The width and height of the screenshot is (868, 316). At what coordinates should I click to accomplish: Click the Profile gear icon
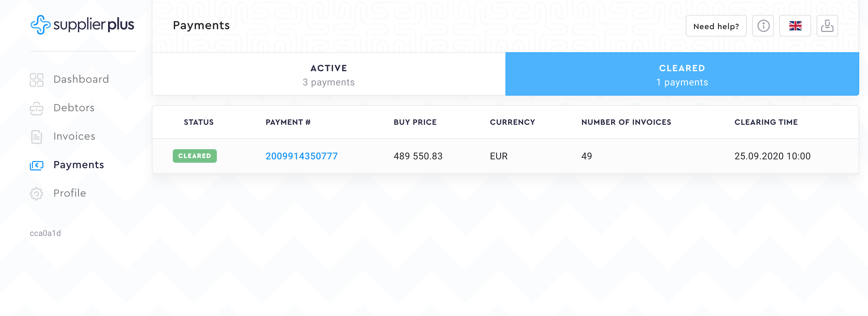[37, 194]
